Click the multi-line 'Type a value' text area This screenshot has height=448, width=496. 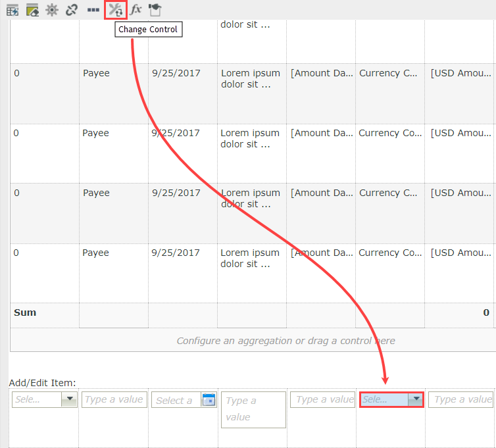coord(253,409)
